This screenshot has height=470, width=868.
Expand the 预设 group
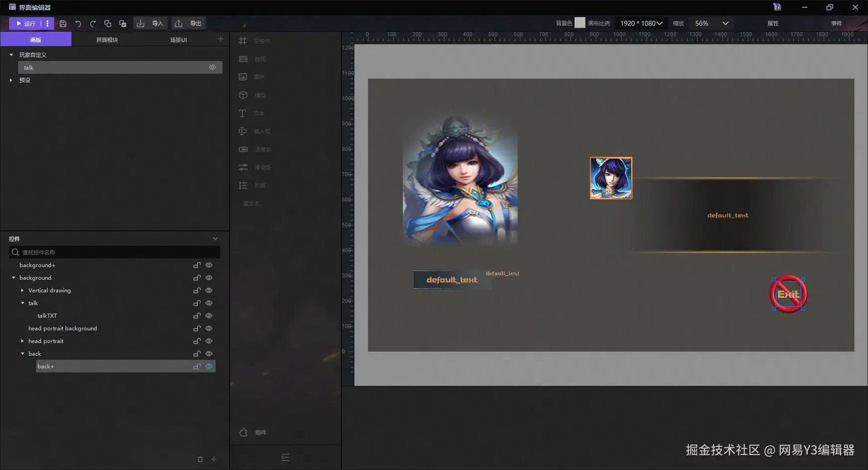coord(11,80)
